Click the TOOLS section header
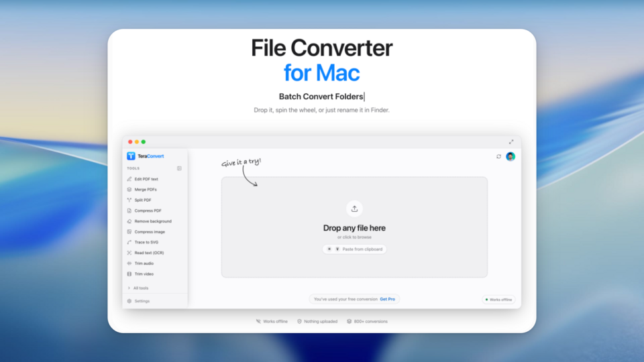The image size is (644, 362). point(133,168)
